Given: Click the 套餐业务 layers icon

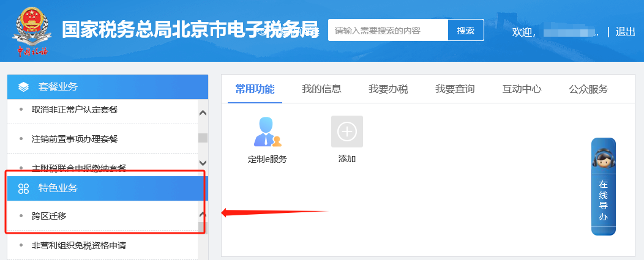Looking at the screenshot, I should tap(24, 87).
